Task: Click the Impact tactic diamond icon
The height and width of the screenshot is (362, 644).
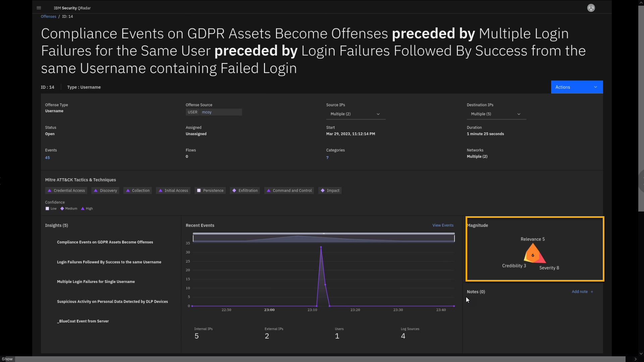Action: [323, 190]
